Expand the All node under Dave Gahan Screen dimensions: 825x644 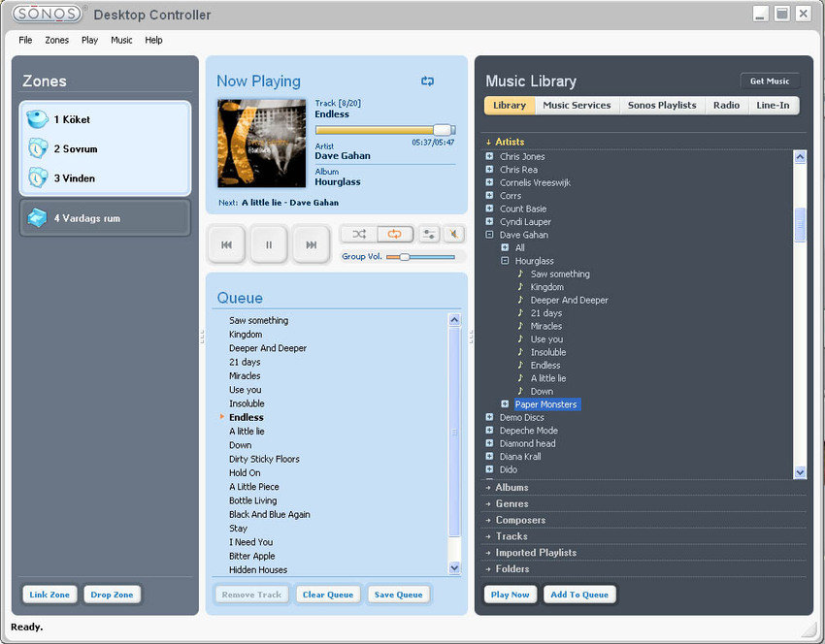click(x=505, y=247)
